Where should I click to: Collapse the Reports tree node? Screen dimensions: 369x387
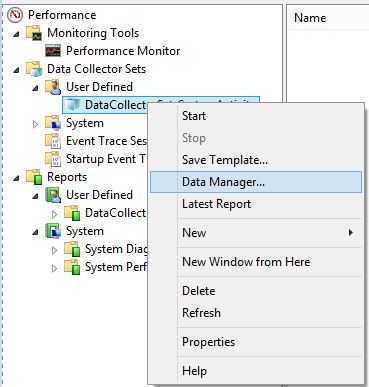pyautogui.click(x=16, y=178)
